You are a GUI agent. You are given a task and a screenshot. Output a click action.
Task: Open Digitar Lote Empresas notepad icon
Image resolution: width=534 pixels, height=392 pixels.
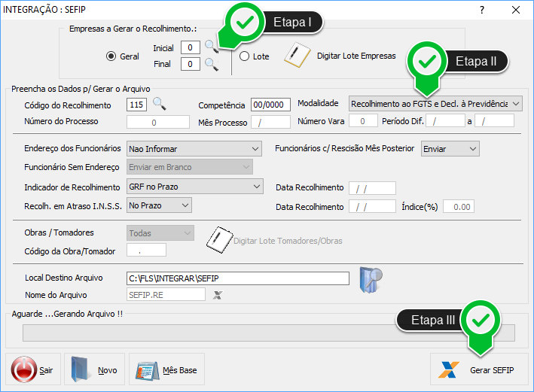click(298, 55)
